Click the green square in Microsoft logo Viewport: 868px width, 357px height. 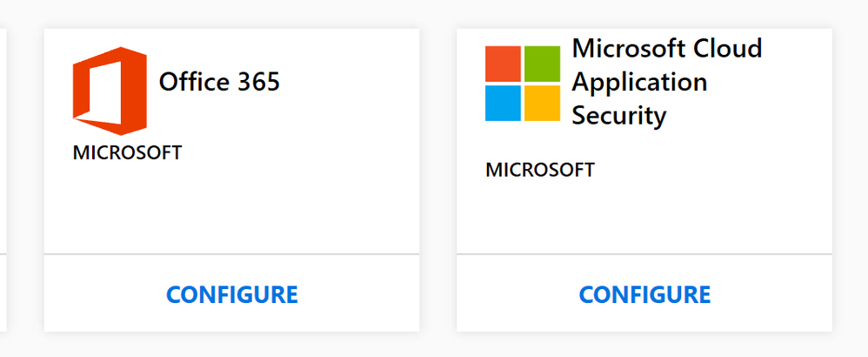pos(541,64)
